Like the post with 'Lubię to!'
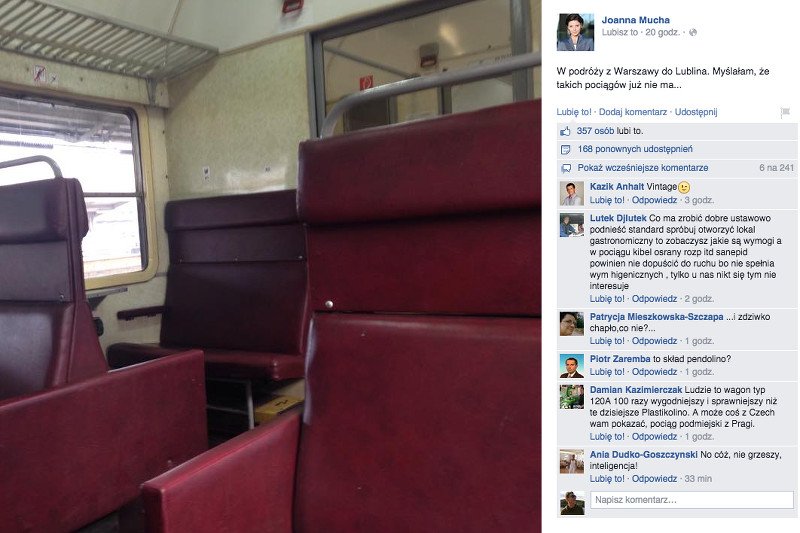 pyautogui.click(x=574, y=112)
